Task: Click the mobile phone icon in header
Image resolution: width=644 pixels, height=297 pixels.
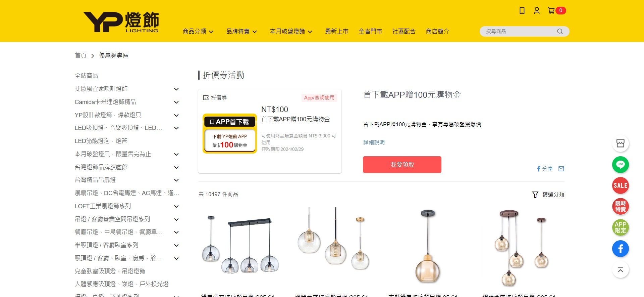Action: coord(522,11)
